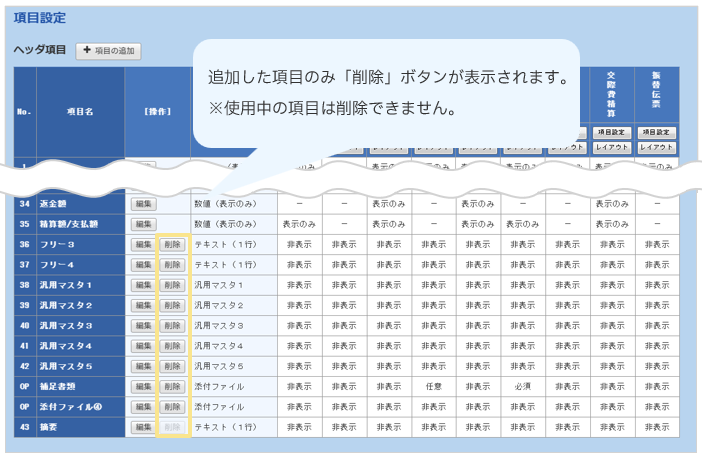Click the 必須 cell in 補足書類 row

coord(523,387)
